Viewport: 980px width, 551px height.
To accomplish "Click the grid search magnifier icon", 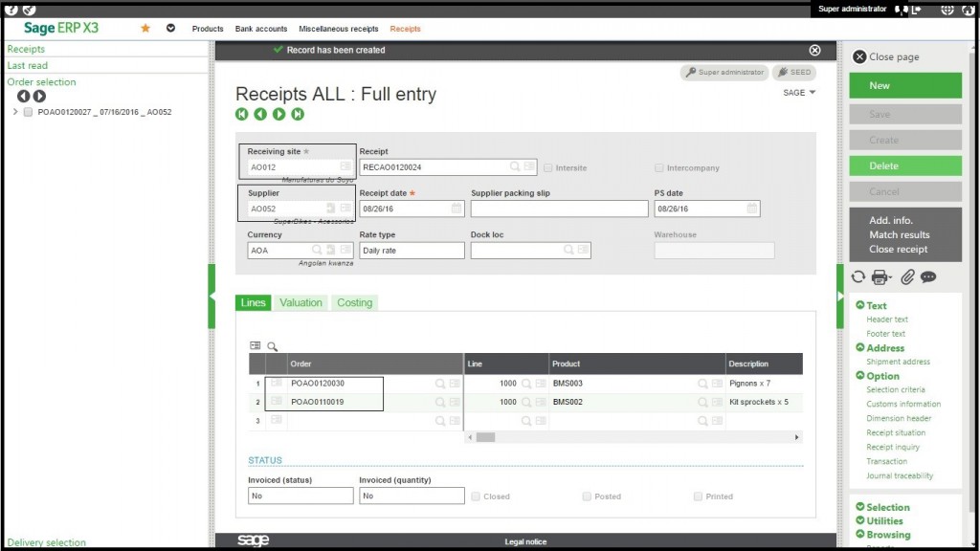I will 273,346.
